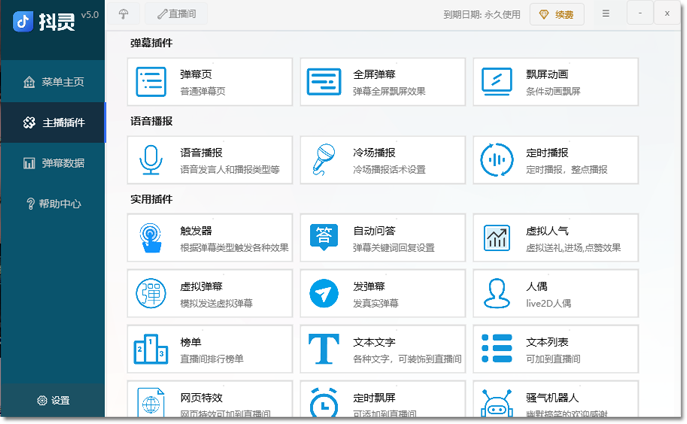This screenshot has height=424, width=687.
Task: Open the 人偶 live2D avatar icon
Action: coord(496,293)
